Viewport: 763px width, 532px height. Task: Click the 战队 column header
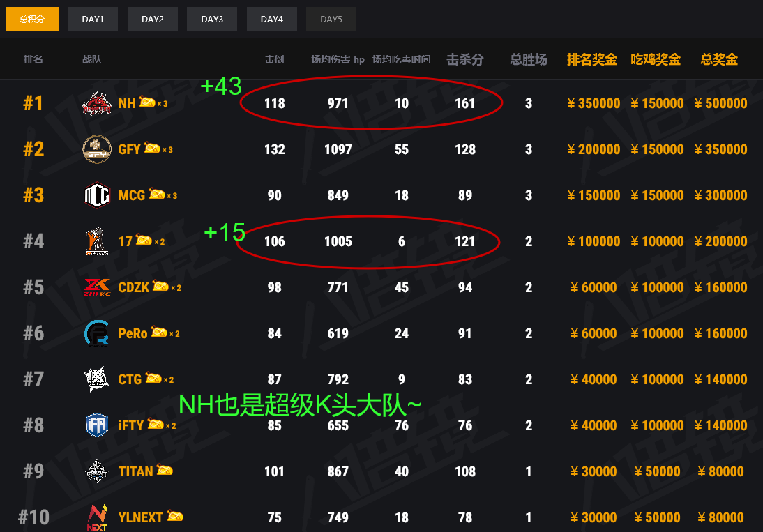click(92, 59)
